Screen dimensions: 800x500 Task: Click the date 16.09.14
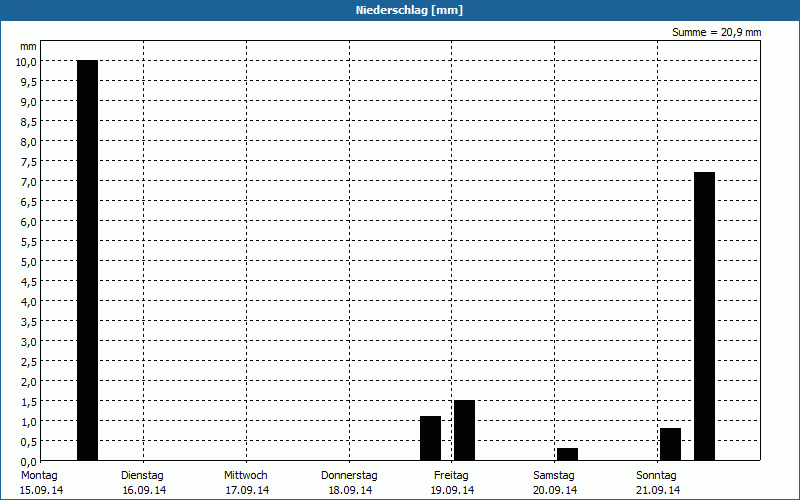point(144,490)
